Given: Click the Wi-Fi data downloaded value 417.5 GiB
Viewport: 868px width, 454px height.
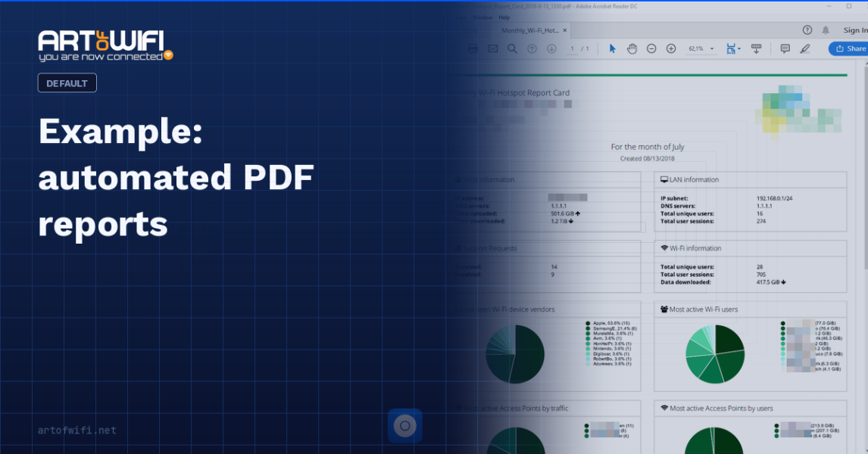Looking at the screenshot, I should 771,282.
